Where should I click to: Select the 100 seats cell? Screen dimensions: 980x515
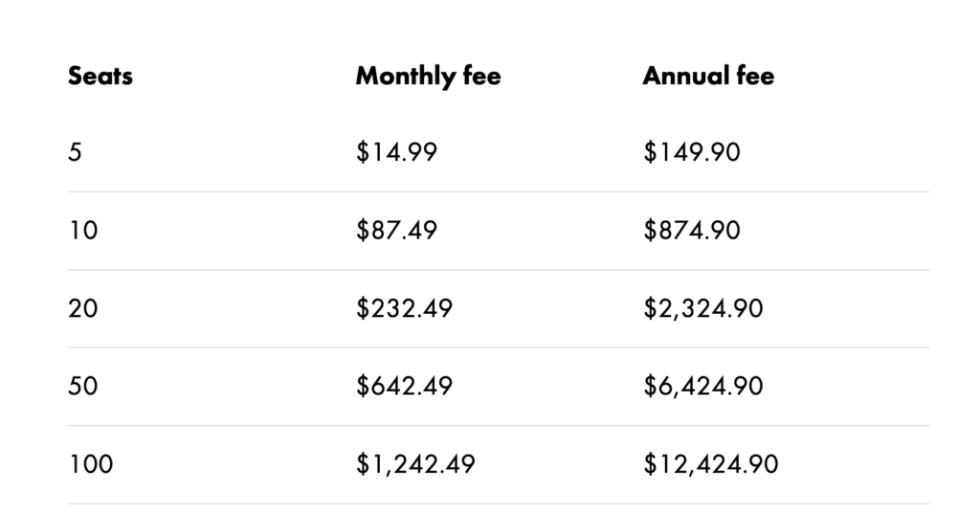[x=91, y=465]
